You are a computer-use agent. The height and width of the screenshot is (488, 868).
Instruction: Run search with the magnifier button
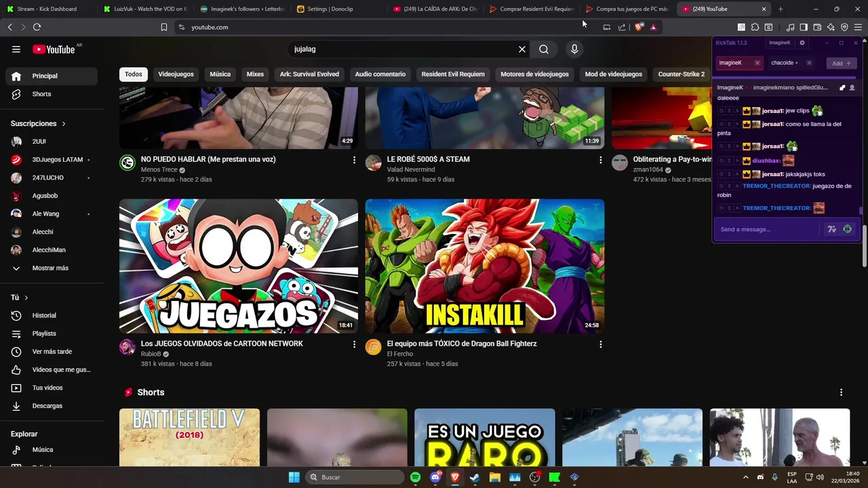544,49
